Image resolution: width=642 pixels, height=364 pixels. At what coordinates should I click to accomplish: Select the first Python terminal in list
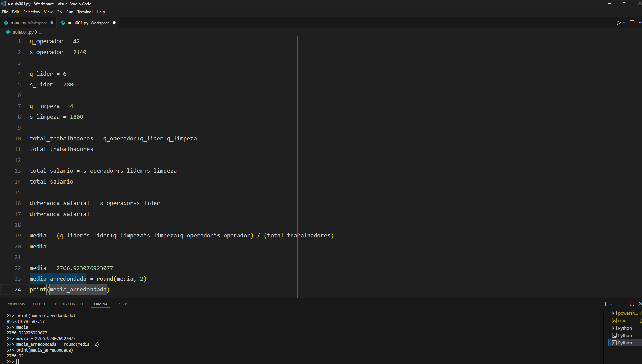coord(624,328)
